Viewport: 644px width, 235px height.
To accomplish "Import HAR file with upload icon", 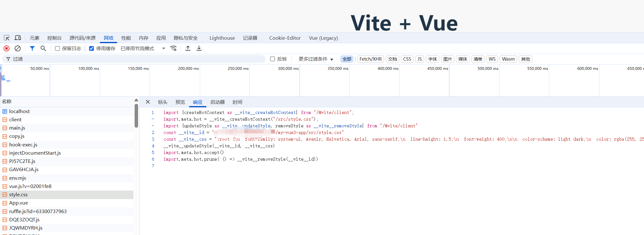I will click(x=188, y=48).
